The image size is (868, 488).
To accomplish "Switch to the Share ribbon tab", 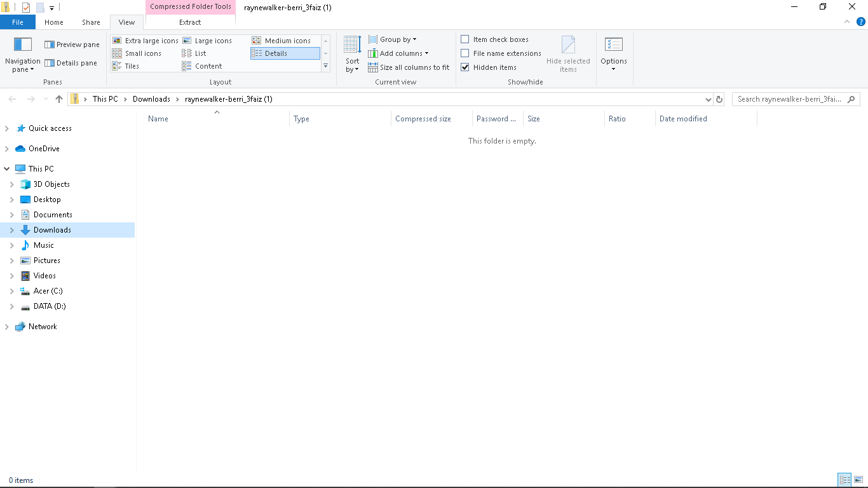I will (91, 22).
